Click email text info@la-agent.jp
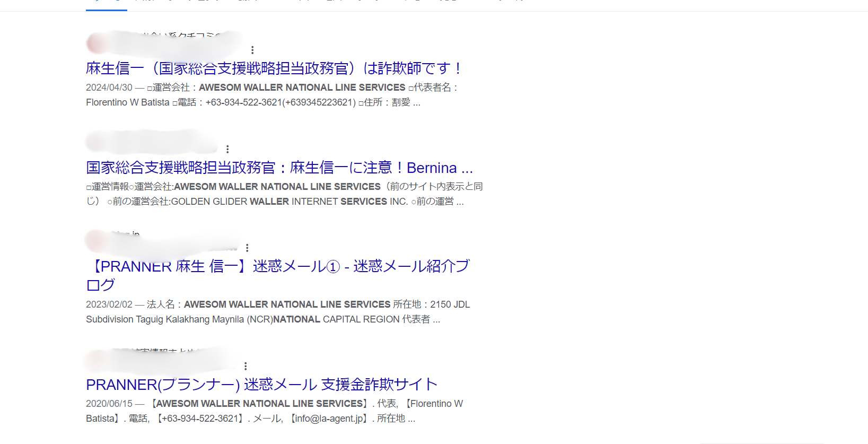Image resolution: width=868 pixels, height=444 pixels. pos(329,419)
